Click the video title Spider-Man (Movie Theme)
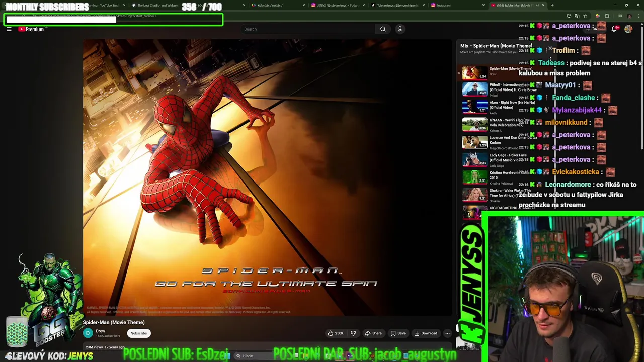Screen dimensions: 644x362 (114, 322)
